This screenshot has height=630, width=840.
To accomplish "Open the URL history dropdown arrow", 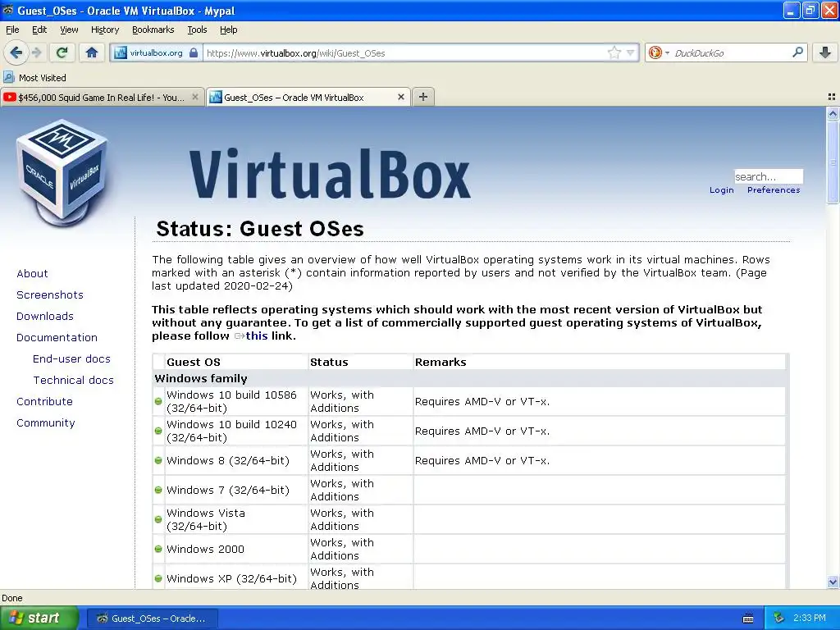I will [x=631, y=52].
